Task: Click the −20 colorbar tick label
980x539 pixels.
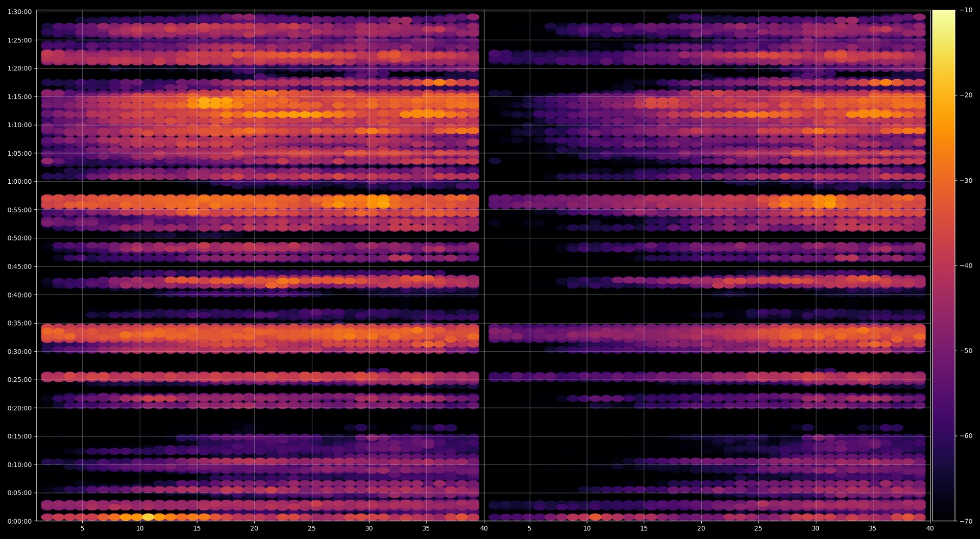Action: (966, 95)
